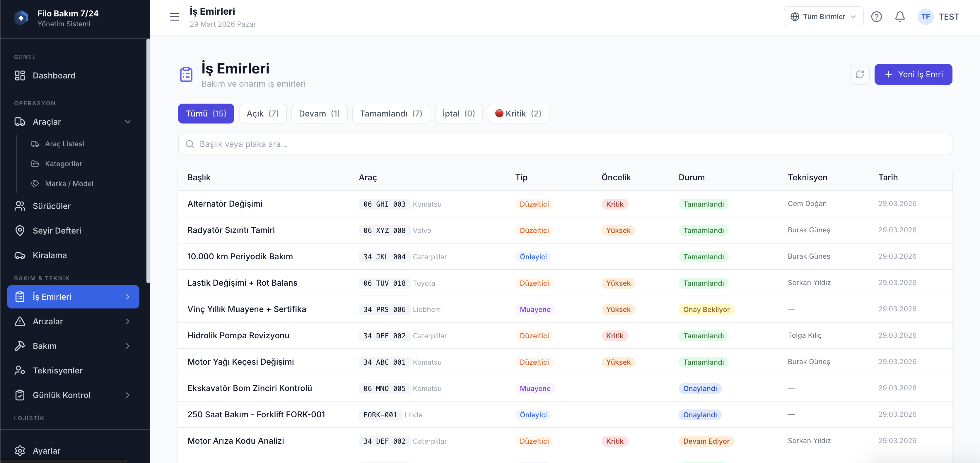980x463 pixels.
Task: Open notifications bell icon
Action: click(x=900, y=17)
